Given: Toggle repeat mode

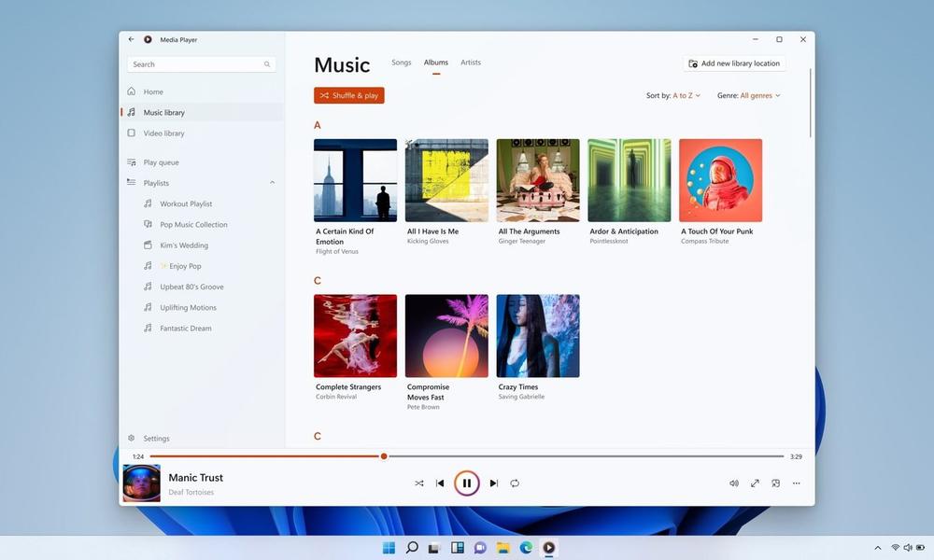Looking at the screenshot, I should (515, 483).
